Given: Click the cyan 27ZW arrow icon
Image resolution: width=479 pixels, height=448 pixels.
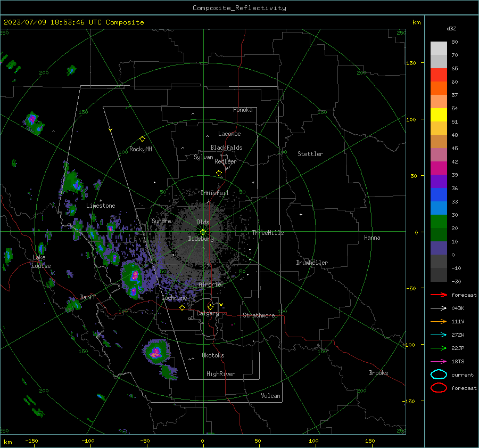Looking at the screenshot, I should tap(439, 335).
